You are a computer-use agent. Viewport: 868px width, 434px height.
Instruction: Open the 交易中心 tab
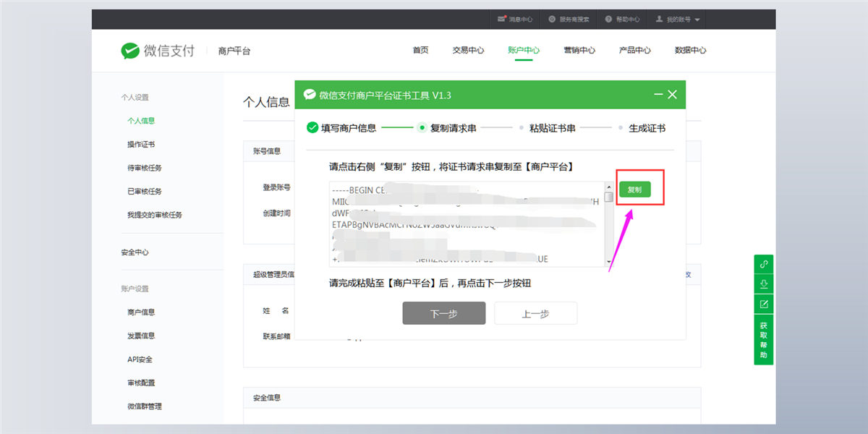click(x=468, y=50)
